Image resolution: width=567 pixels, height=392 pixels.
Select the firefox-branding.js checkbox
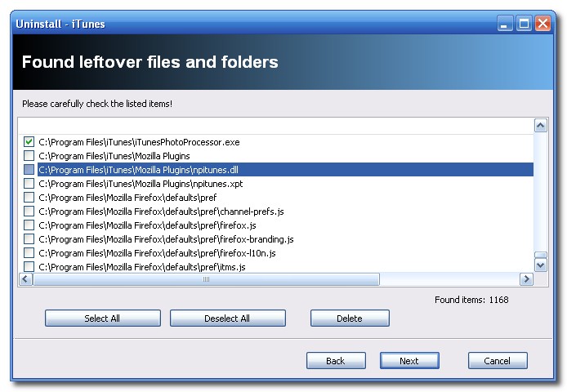tap(29, 238)
